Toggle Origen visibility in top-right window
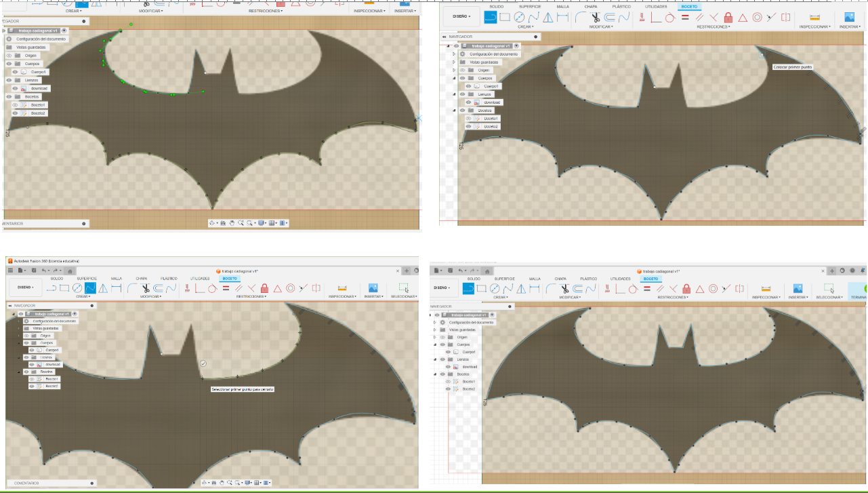 click(462, 70)
